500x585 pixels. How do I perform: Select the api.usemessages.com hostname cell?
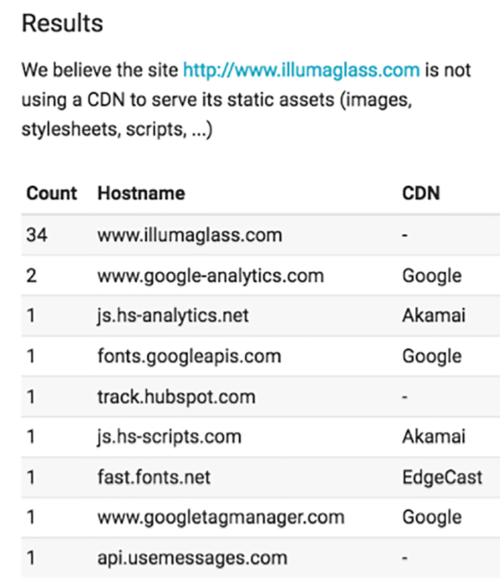[192, 558]
